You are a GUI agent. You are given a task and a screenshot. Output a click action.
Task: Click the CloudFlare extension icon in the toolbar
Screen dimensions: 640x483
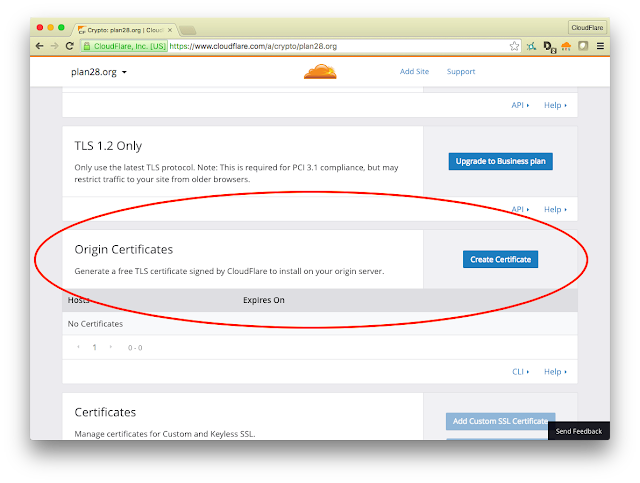pos(566,46)
